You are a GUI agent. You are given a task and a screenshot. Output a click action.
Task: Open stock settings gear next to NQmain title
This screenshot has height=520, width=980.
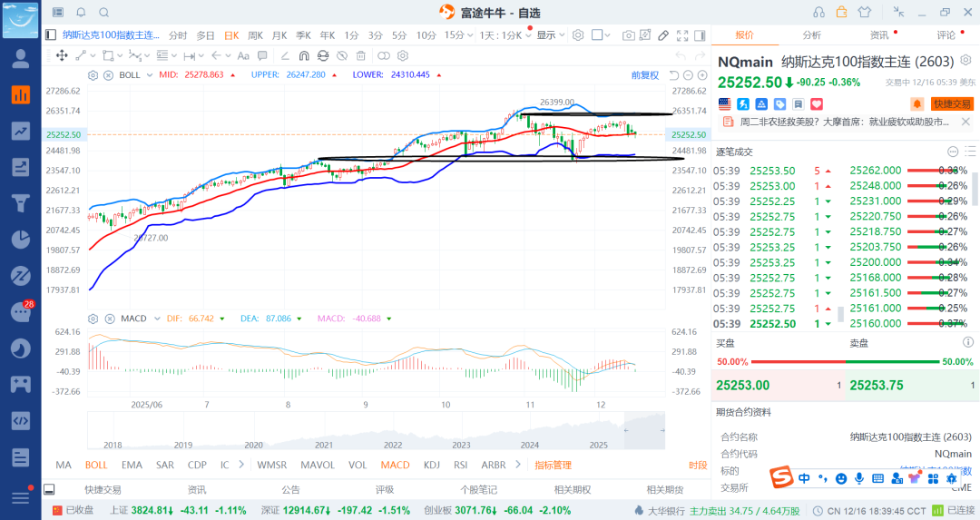pos(965,61)
